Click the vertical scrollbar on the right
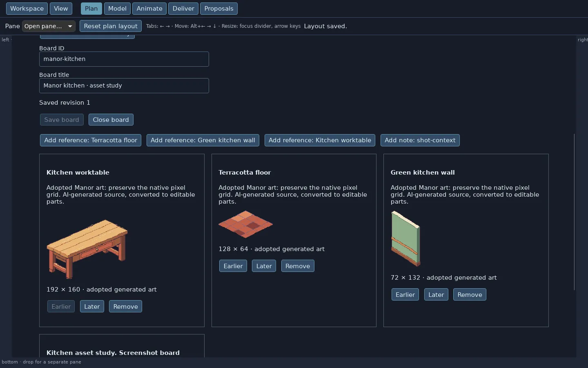588x368 pixels. pyautogui.click(x=574, y=212)
